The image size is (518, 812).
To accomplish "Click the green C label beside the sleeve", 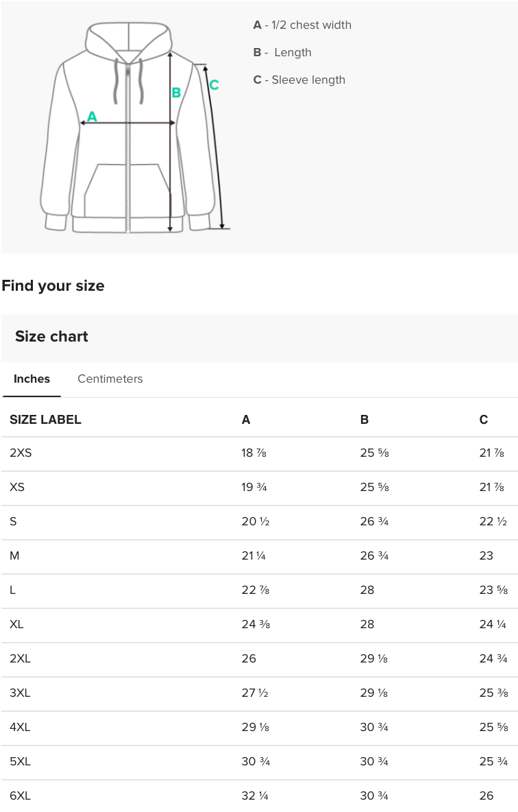I will point(214,85).
